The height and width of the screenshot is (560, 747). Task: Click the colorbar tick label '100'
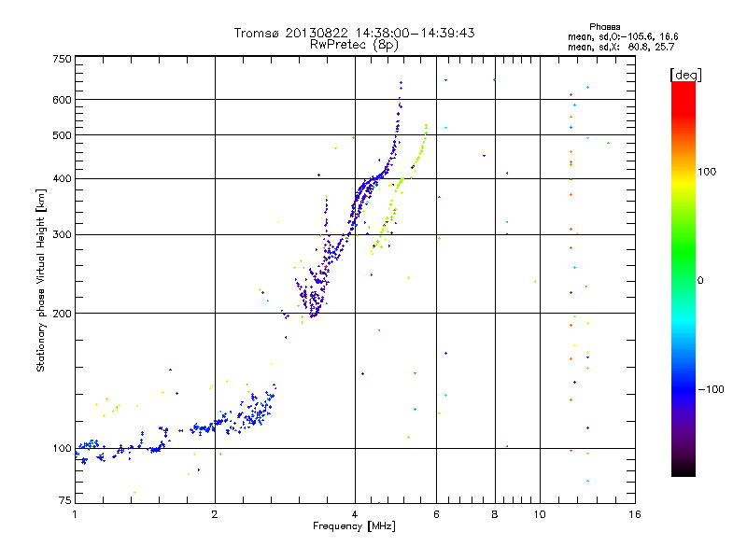point(707,172)
